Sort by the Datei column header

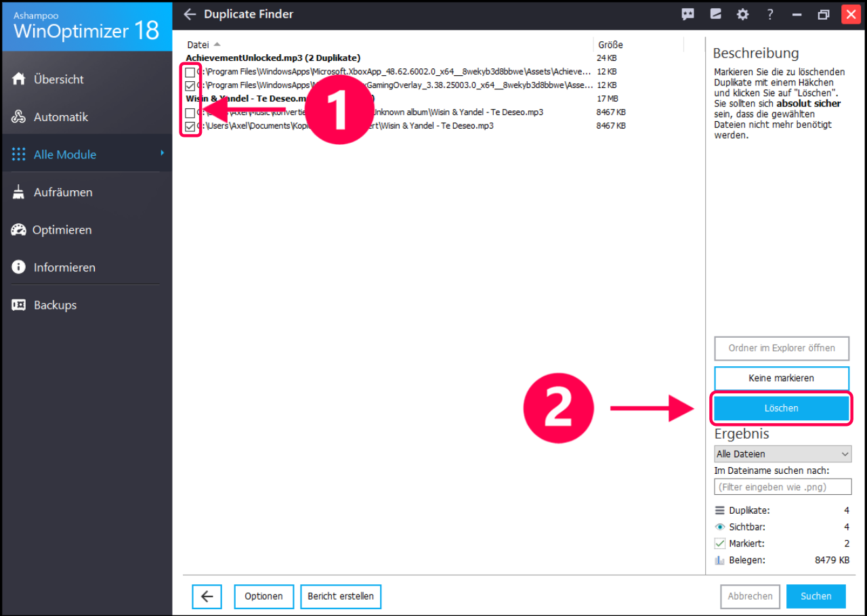tap(198, 45)
